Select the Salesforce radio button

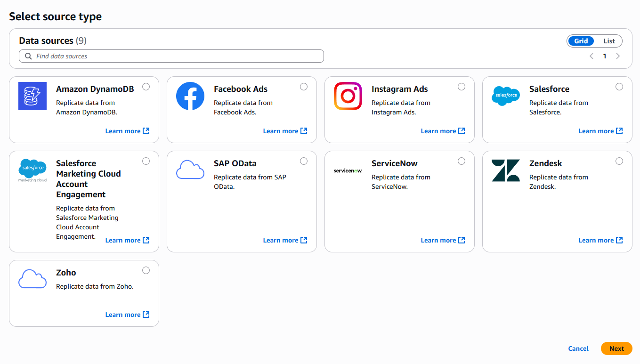point(619,87)
